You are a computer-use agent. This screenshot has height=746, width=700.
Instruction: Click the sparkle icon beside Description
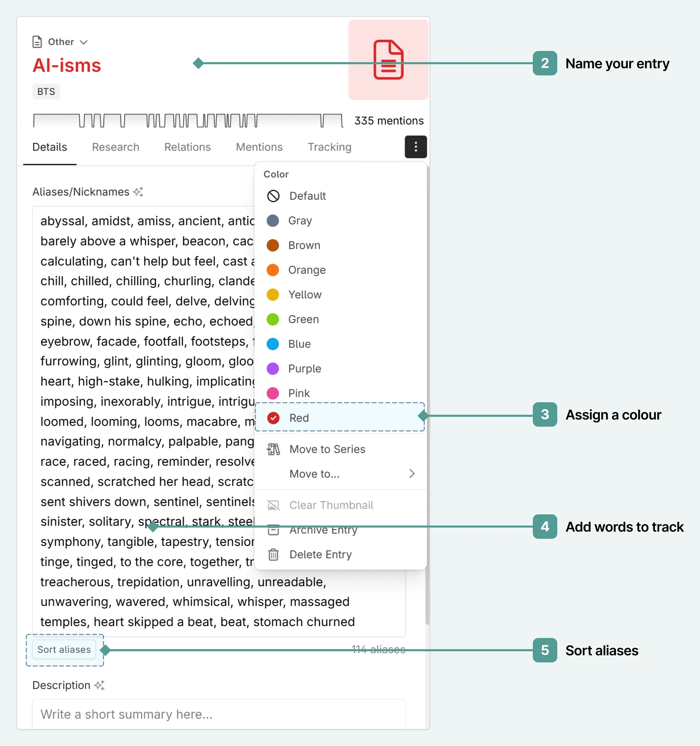coord(100,685)
